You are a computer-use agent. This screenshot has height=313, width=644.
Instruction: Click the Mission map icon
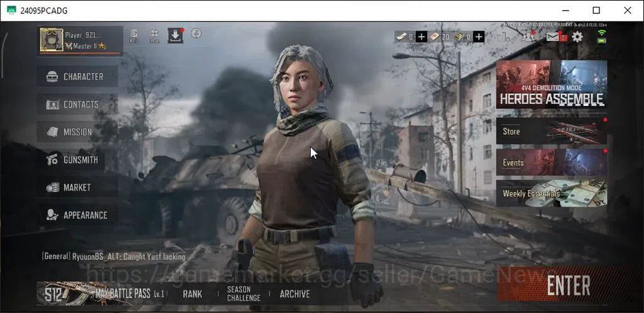pyautogui.click(x=52, y=132)
